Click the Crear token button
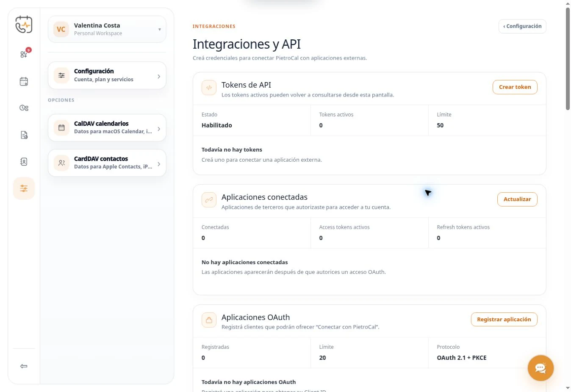The width and height of the screenshot is (571, 392). point(515,87)
